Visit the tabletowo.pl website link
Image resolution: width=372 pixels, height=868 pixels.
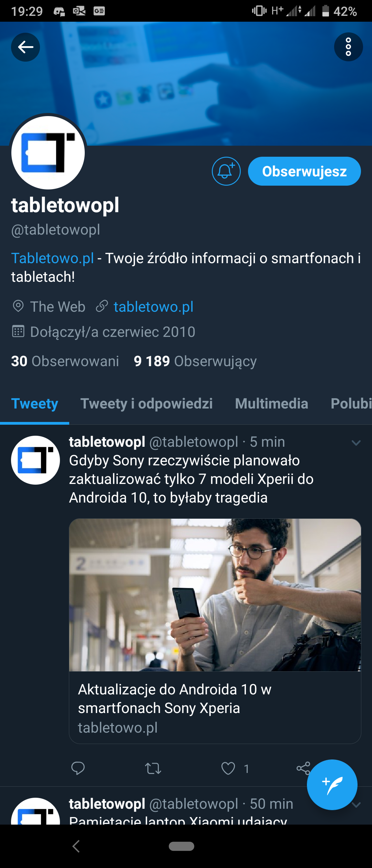[x=154, y=307]
